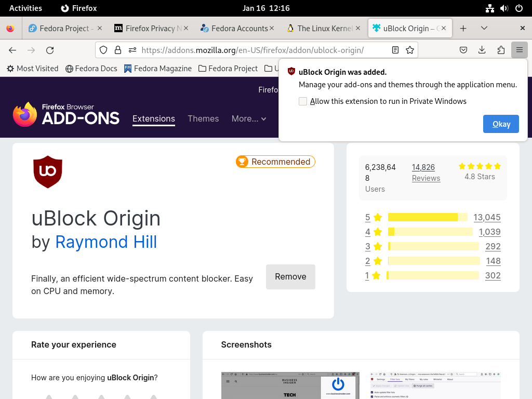Open the system power menu icon

(519, 8)
